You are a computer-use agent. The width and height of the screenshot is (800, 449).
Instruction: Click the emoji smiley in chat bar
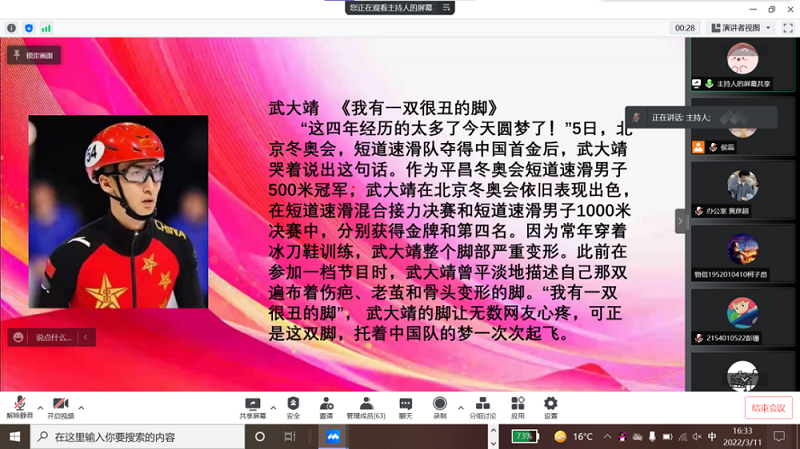pyautogui.click(x=19, y=338)
